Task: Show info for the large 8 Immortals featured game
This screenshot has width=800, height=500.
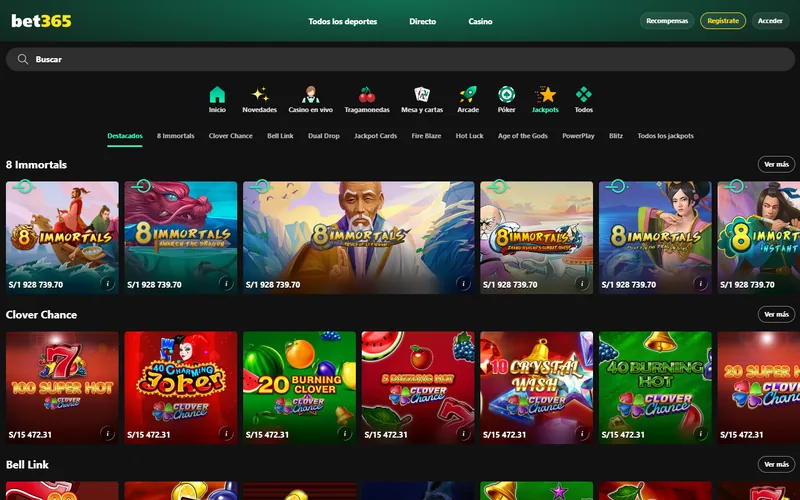Action: point(463,283)
